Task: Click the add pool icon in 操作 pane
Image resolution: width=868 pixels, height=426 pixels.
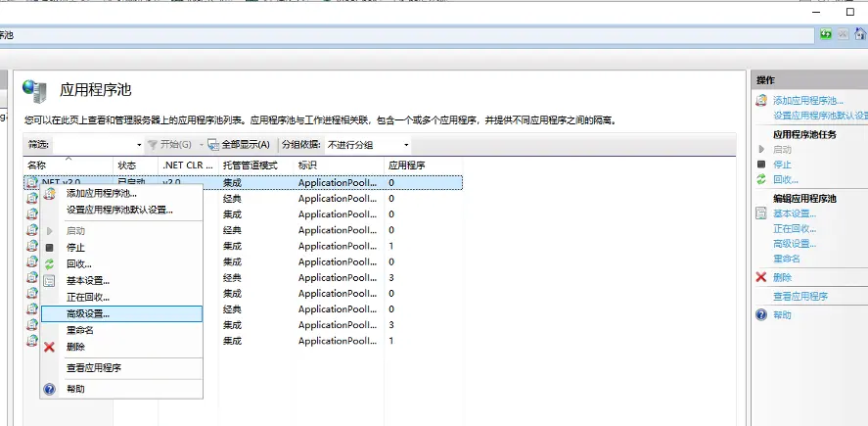Action: pyautogui.click(x=761, y=100)
